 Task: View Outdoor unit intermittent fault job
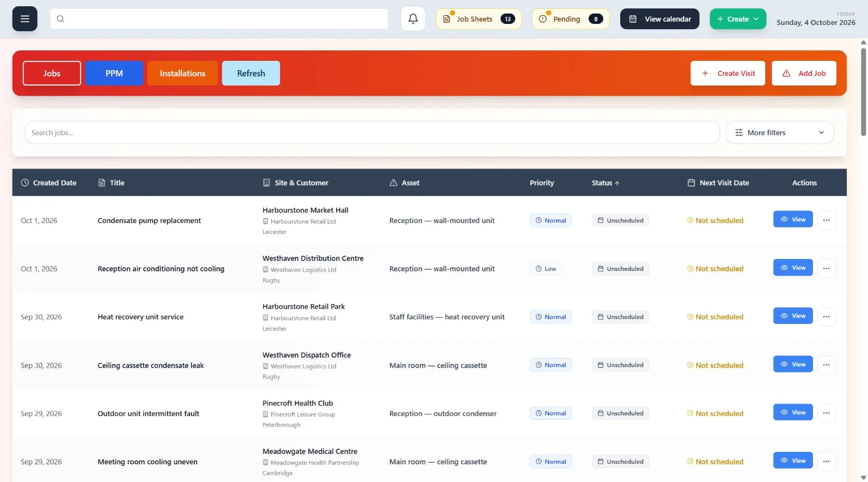793,412
